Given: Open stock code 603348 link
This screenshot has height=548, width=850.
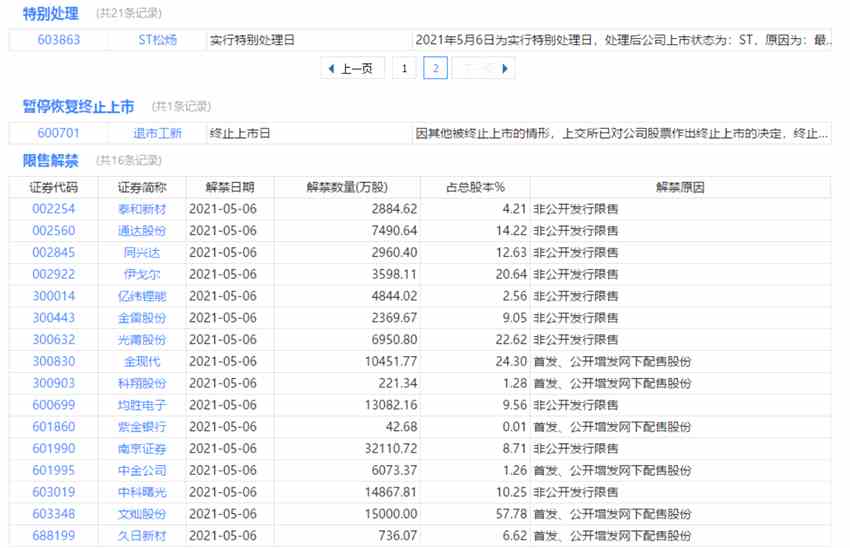Looking at the screenshot, I should click(x=53, y=514).
